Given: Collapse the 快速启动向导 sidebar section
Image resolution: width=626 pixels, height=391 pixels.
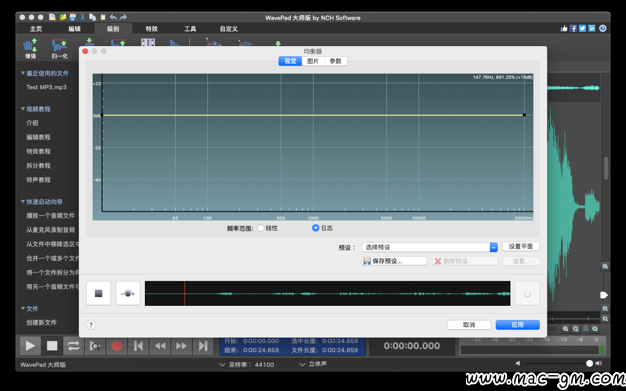Looking at the screenshot, I should pos(23,202).
